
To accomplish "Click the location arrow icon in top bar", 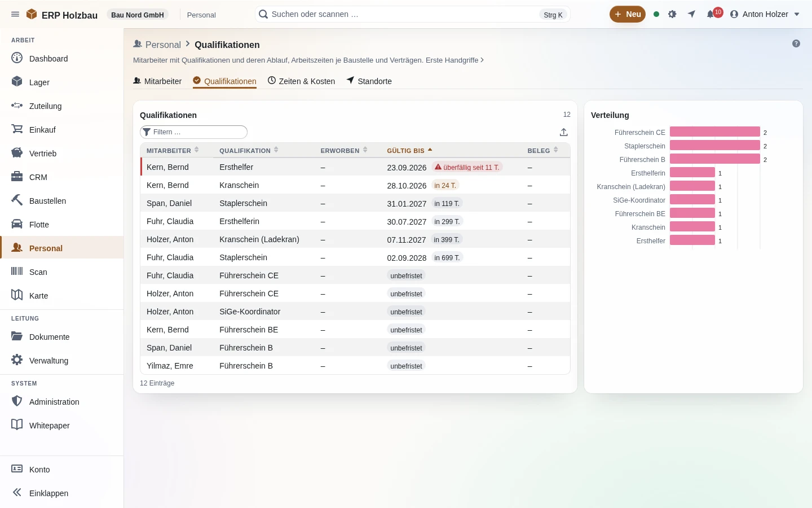I will click(x=691, y=14).
